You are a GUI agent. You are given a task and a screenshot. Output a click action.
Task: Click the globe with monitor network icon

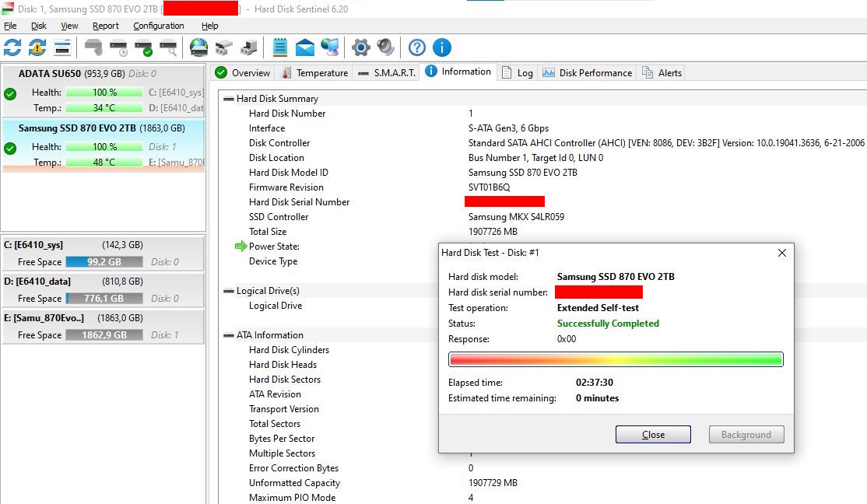click(x=330, y=47)
